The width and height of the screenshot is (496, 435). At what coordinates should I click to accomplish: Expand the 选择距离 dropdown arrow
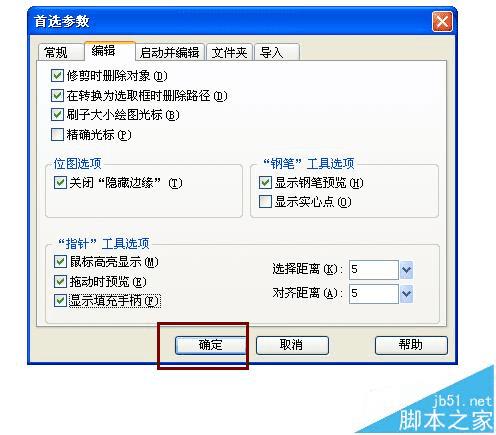[x=406, y=270]
